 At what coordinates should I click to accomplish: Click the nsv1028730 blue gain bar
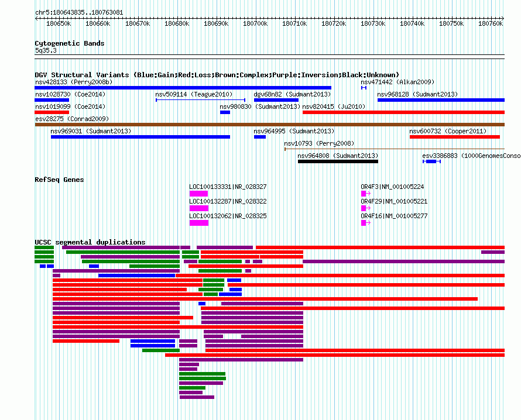tap(52, 100)
